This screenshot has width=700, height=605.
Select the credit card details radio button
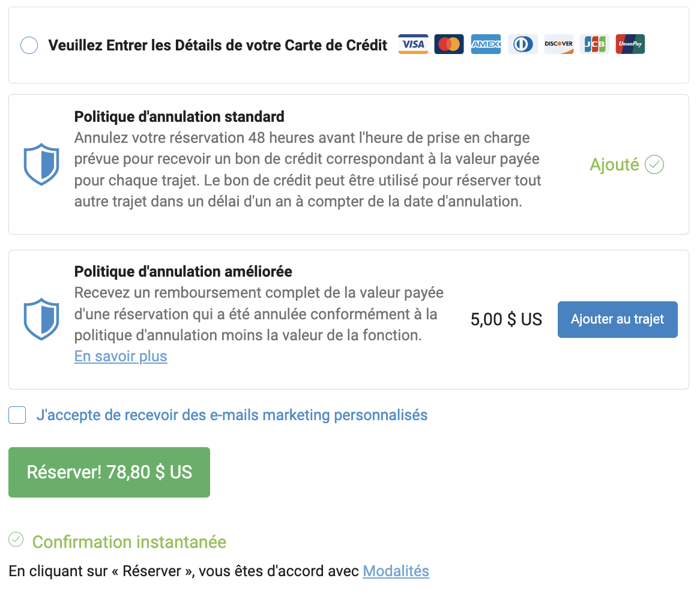point(29,45)
